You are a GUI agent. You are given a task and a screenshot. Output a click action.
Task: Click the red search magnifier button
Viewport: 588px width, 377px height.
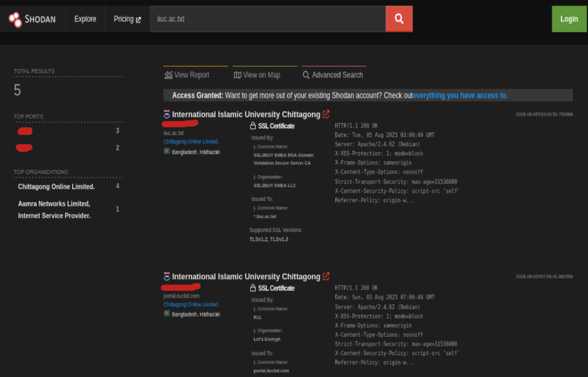click(399, 19)
